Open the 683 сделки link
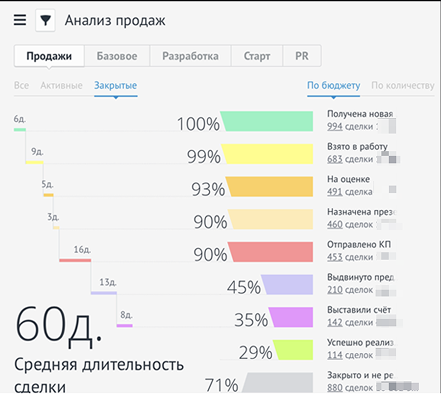The image size is (441, 396). [350, 159]
